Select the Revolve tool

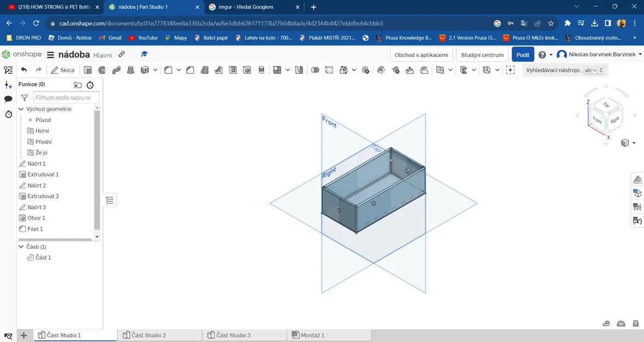click(x=102, y=70)
